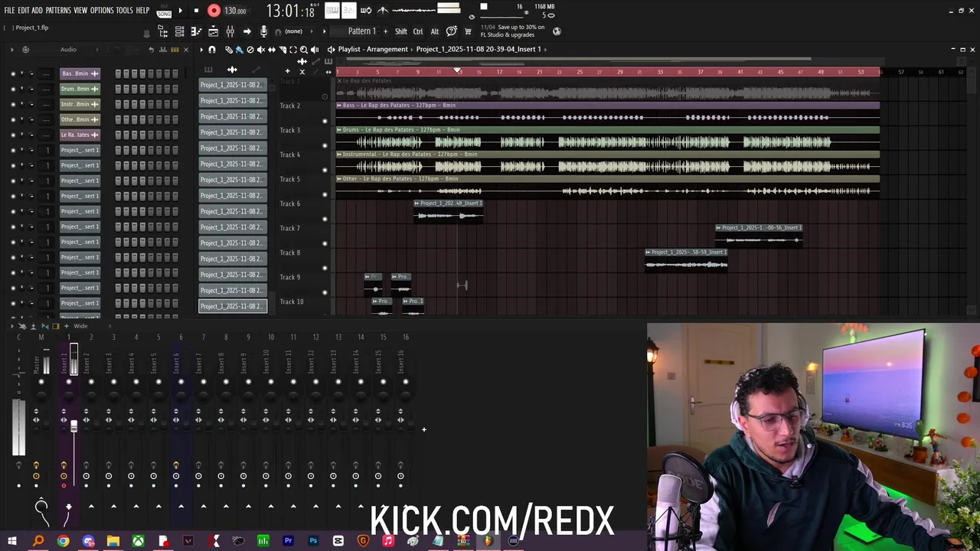Expand the channel rack menu arrow
This screenshot has width=980, height=551.
[x=11, y=49]
